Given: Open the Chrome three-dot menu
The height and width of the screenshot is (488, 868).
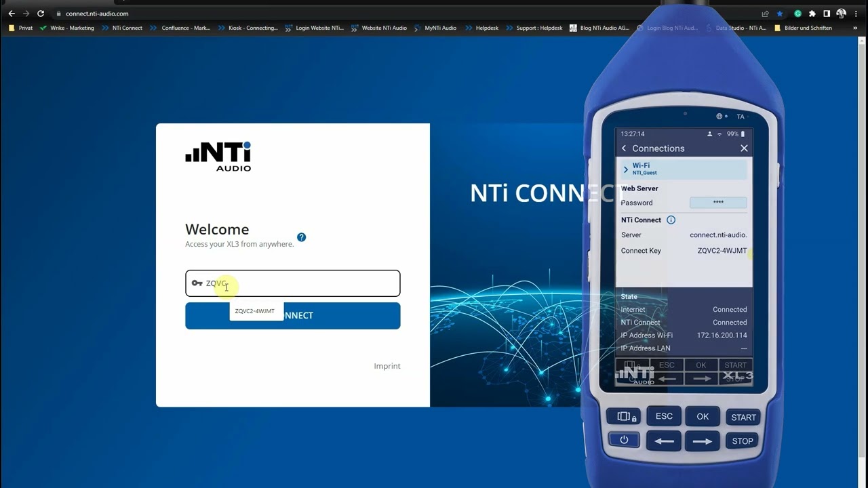Looking at the screenshot, I should coord(857,14).
